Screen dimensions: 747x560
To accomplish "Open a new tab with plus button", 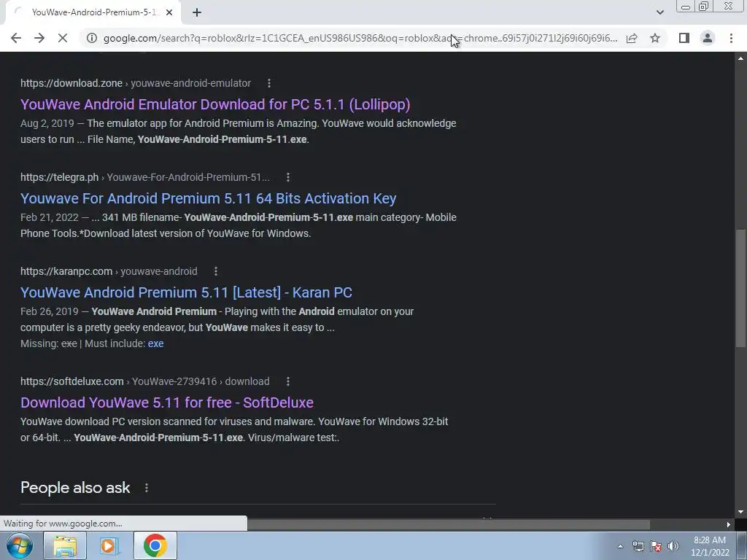I will [x=197, y=12].
